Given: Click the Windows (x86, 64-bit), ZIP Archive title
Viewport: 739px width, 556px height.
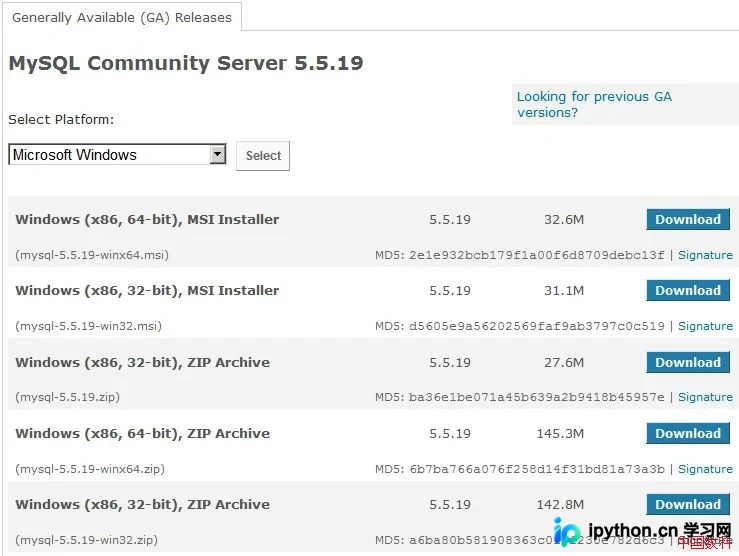Looking at the screenshot, I should click(142, 433).
